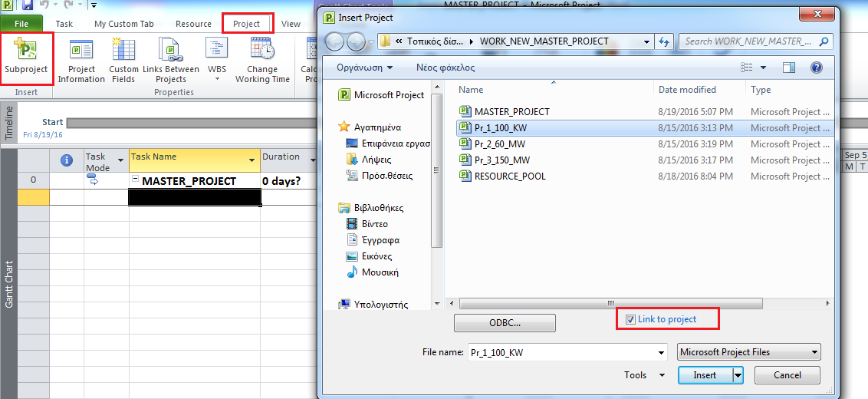The width and height of the screenshot is (868, 399).
Task: Toggle the Link to project checkbox
Action: [x=630, y=319]
